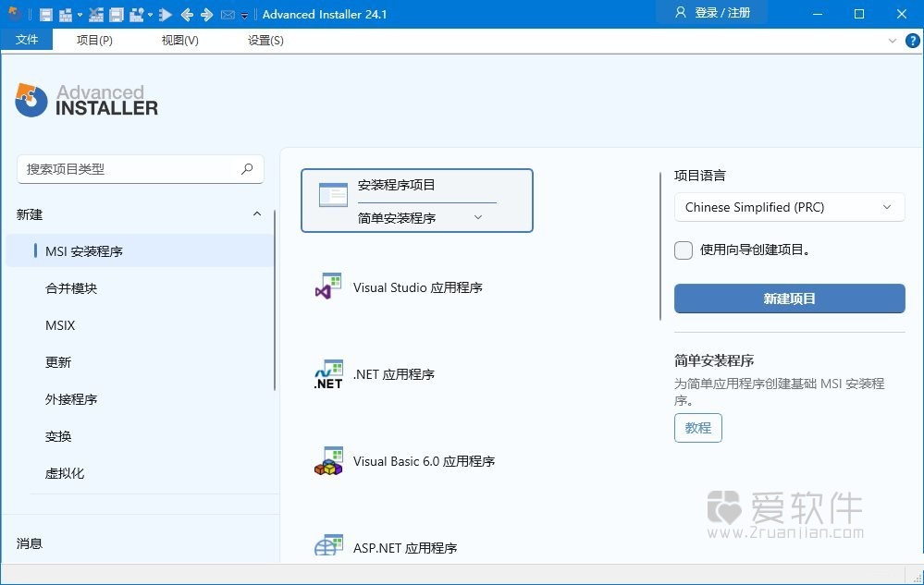Open the 设置(S) menu

(x=265, y=40)
